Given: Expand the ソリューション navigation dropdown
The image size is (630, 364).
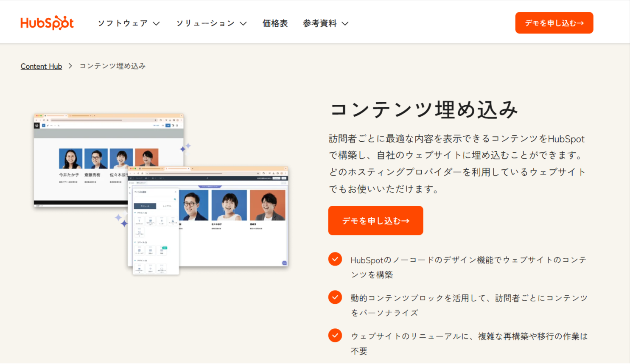Looking at the screenshot, I should click(x=211, y=23).
